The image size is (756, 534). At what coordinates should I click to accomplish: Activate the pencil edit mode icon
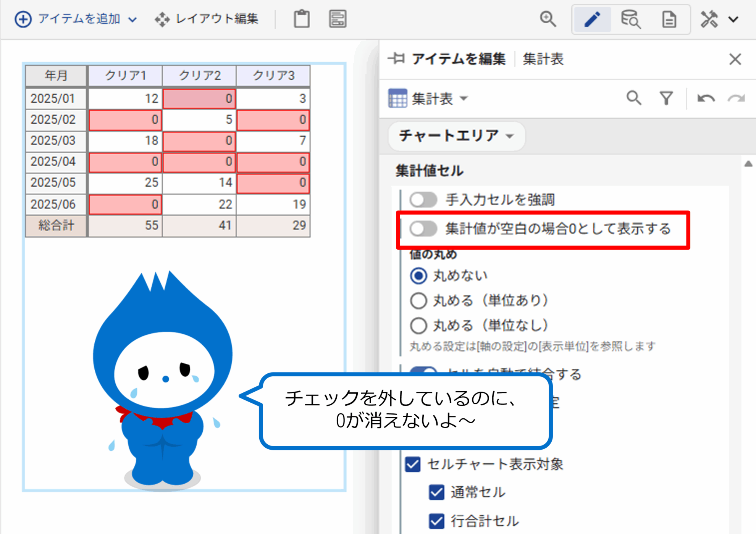[x=592, y=19]
